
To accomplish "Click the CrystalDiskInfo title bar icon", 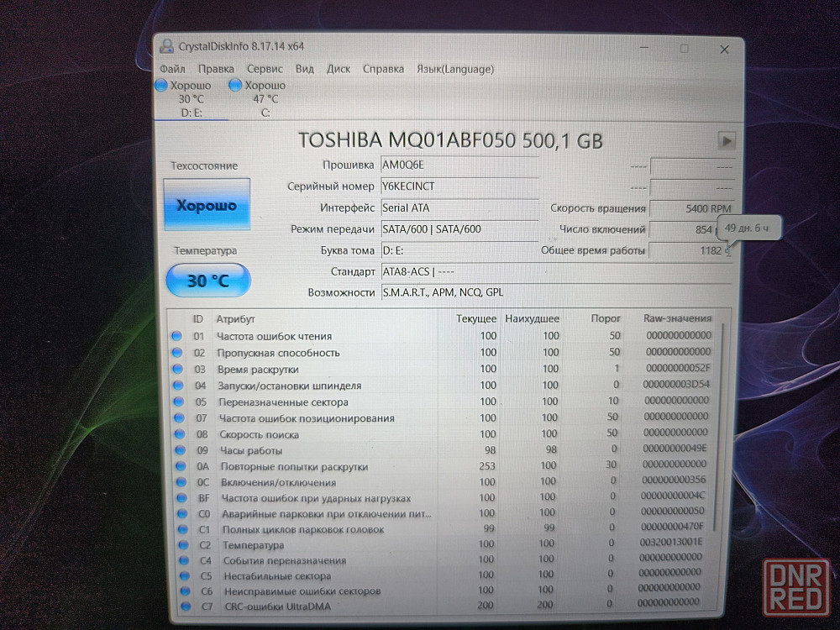I will pos(166,46).
